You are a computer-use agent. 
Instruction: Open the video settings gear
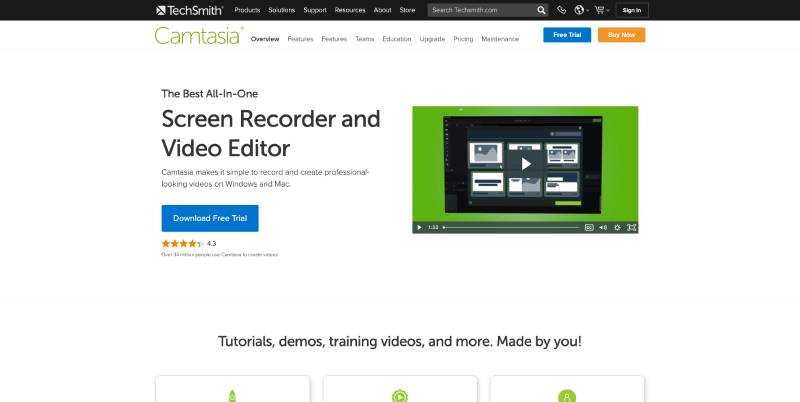(617, 228)
